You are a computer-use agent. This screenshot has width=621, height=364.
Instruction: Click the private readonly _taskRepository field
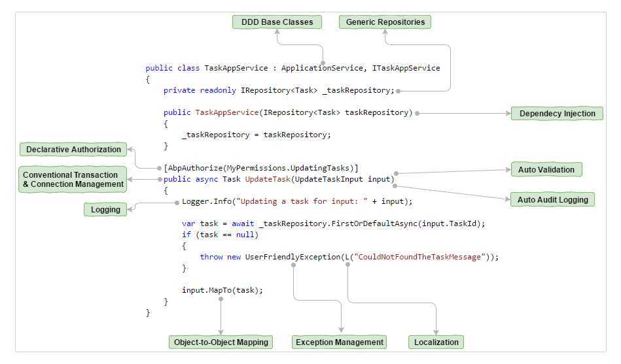279,90
